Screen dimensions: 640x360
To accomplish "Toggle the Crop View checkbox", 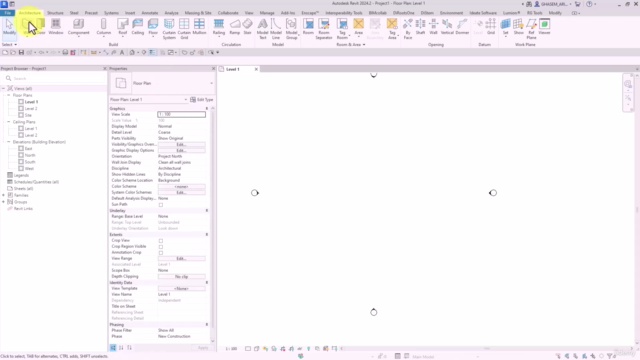I will coord(161,241).
